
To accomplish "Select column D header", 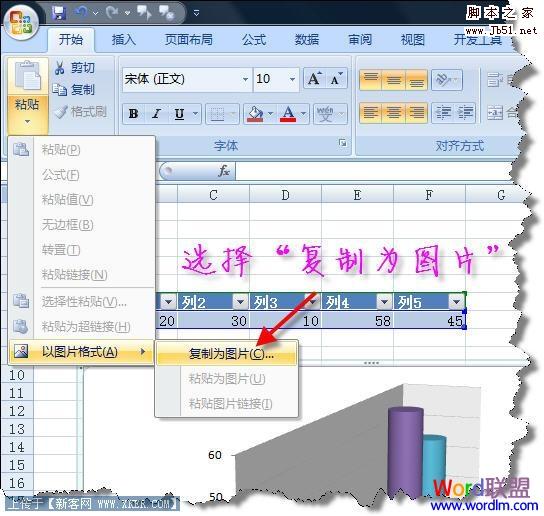I will tap(285, 195).
